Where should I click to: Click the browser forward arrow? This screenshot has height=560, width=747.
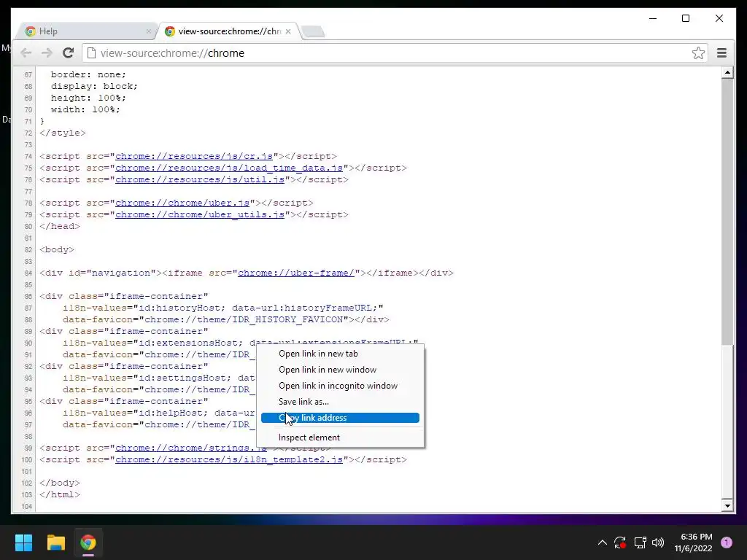(x=47, y=52)
